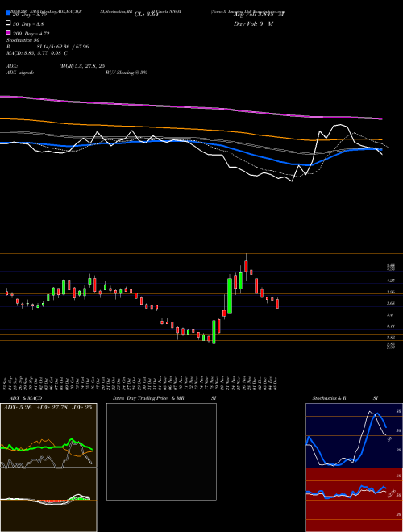Screen dimensions: 403x532
Task: Open the ADX indicator chart panel
Action: 48,435
